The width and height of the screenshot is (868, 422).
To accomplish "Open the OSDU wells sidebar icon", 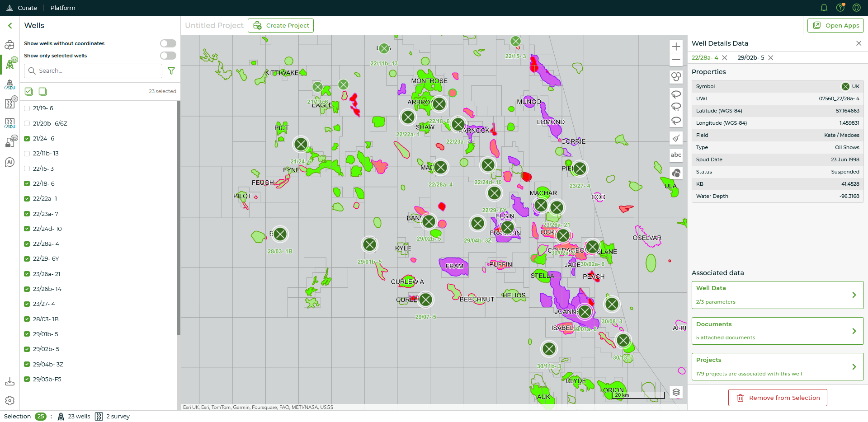I will pos(9,84).
